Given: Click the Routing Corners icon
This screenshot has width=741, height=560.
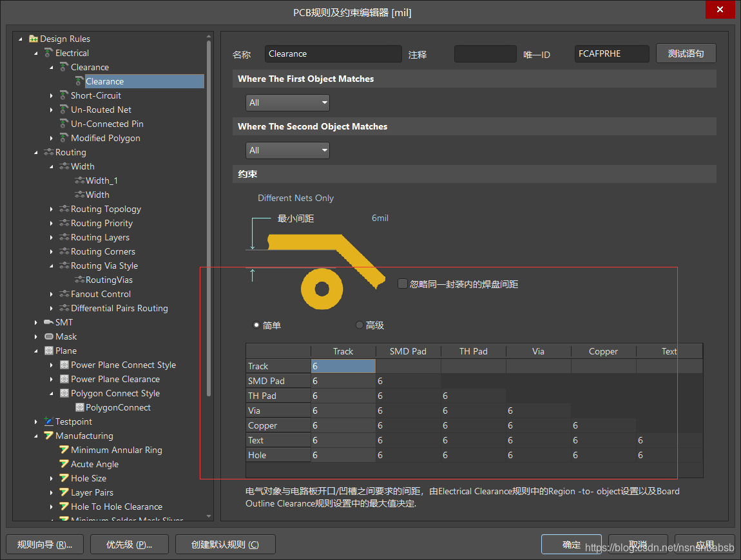Looking at the screenshot, I should pyautogui.click(x=64, y=251).
